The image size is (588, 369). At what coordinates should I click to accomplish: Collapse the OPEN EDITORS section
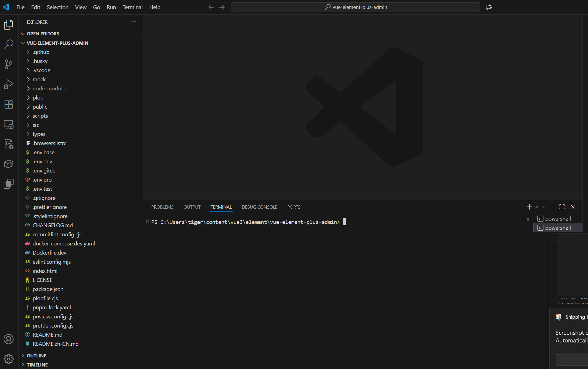[80, 34]
